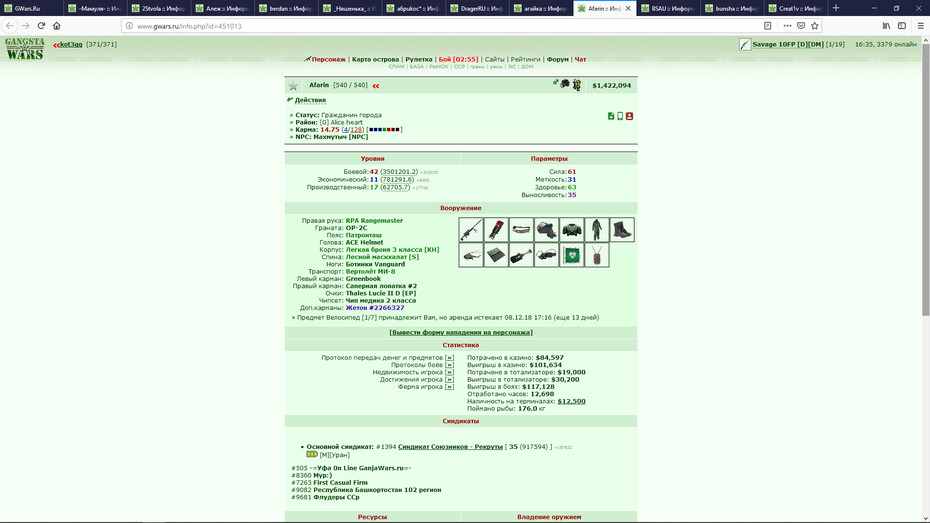Click the РЫНОК shortcut in the sub-menu

(x=438, y=66)
